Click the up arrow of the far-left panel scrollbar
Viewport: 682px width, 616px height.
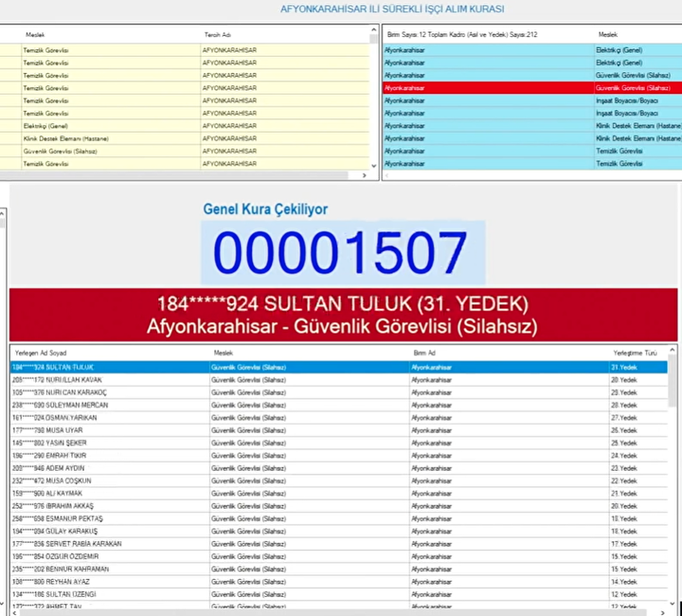(x=2, y=213)
